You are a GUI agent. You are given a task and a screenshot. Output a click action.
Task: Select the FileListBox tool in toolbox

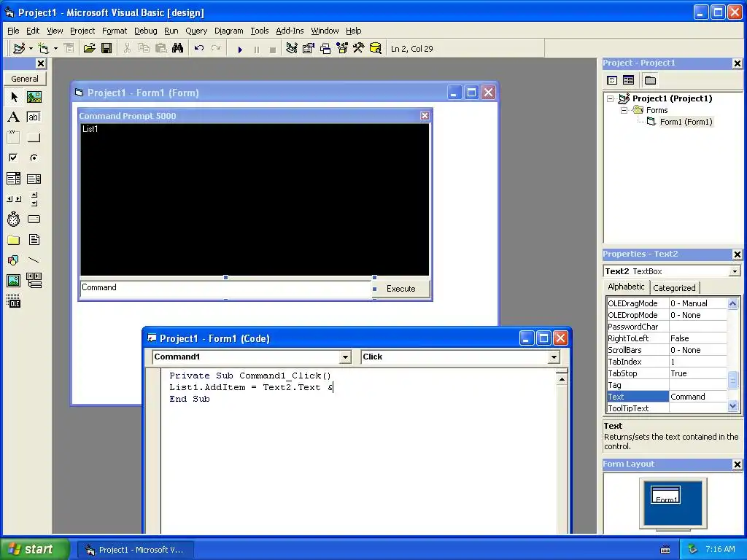tap(34, 239)
